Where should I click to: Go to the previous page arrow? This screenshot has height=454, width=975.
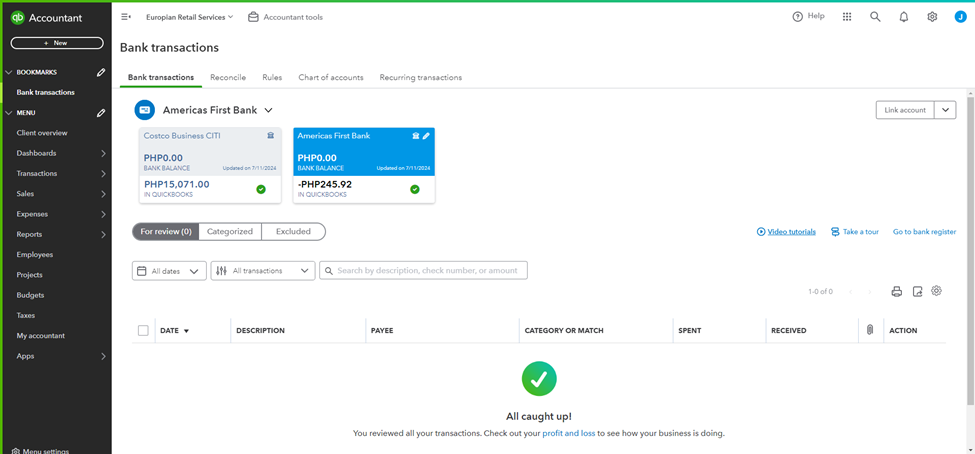click(x=850, y=292)
